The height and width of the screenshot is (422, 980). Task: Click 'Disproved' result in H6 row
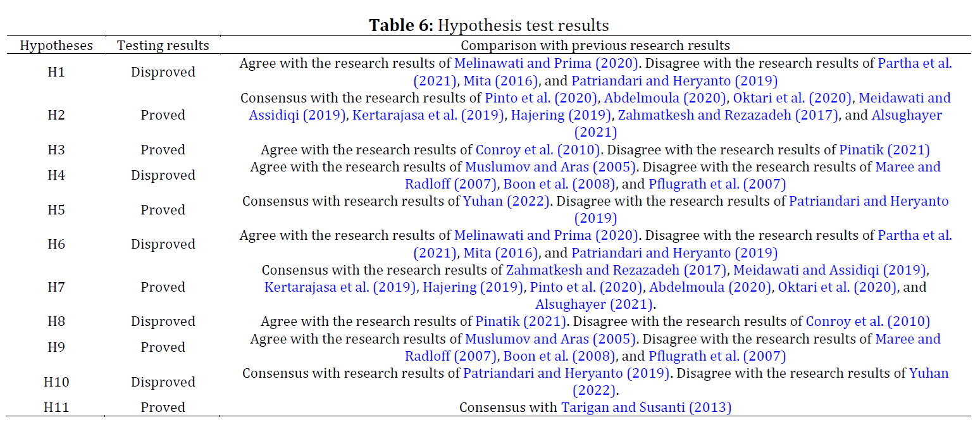pos(163,244)
